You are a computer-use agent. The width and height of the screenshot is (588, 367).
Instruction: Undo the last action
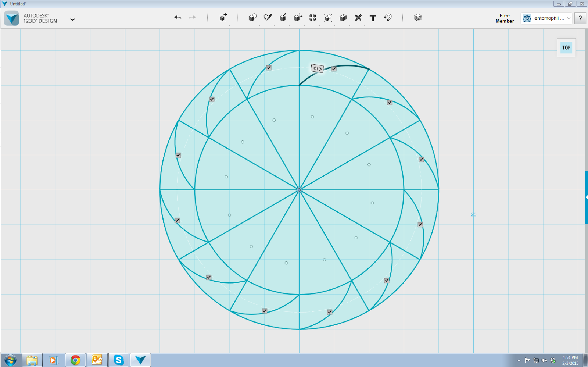pos(178,17)
